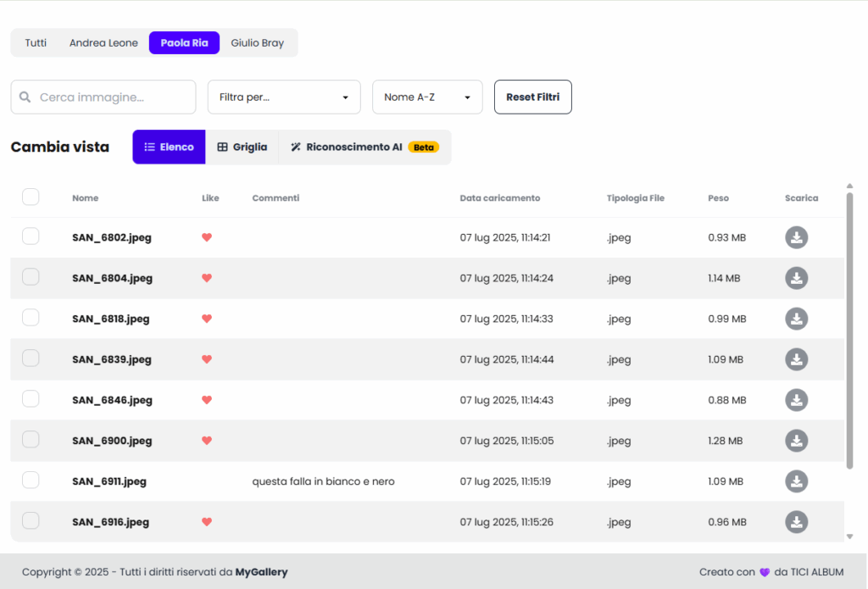Click the download icon for SAN_6900.jpeg

click(x=796, y=441)
